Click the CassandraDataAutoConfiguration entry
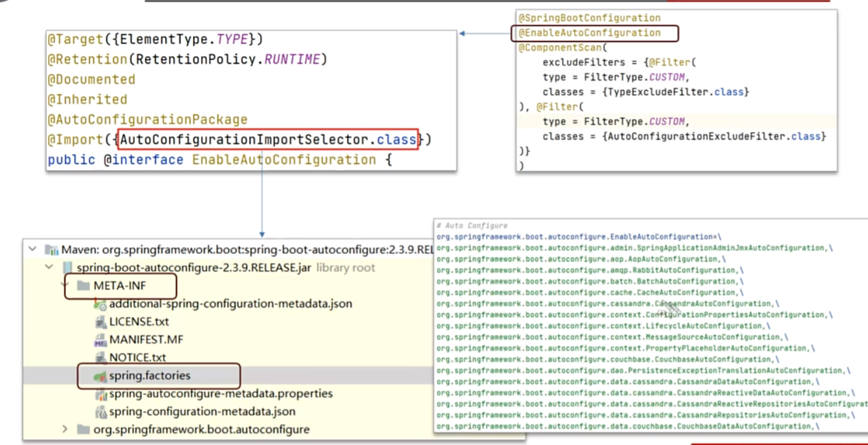The height and width of the screenshot is (445, 868). 628,381
